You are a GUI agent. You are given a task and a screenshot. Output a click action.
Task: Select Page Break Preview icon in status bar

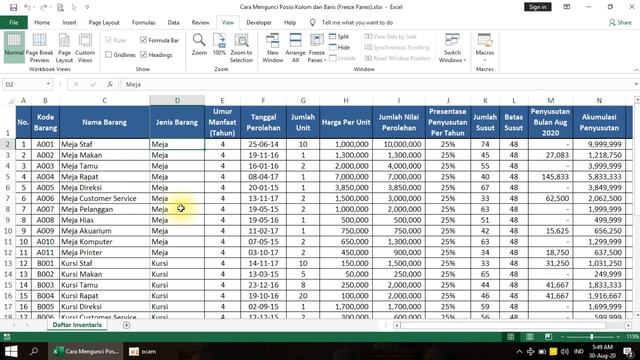[x=548, y=337]
